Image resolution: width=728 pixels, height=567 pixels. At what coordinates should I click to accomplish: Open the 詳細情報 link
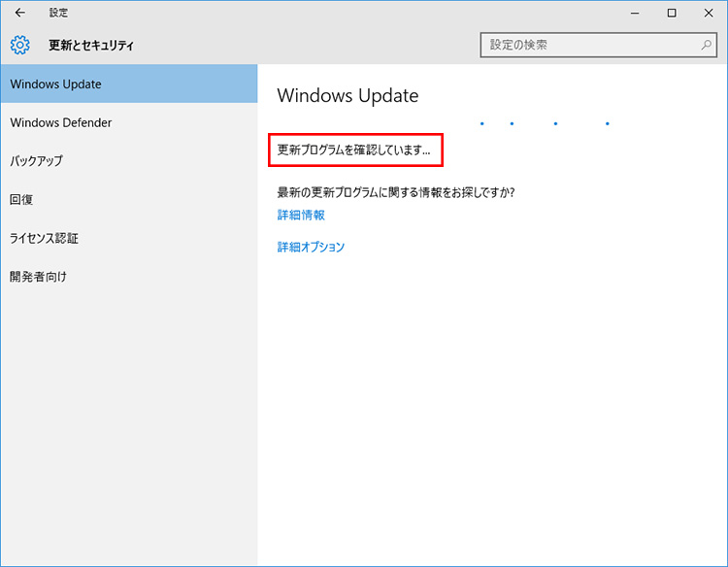pos(301,215)
